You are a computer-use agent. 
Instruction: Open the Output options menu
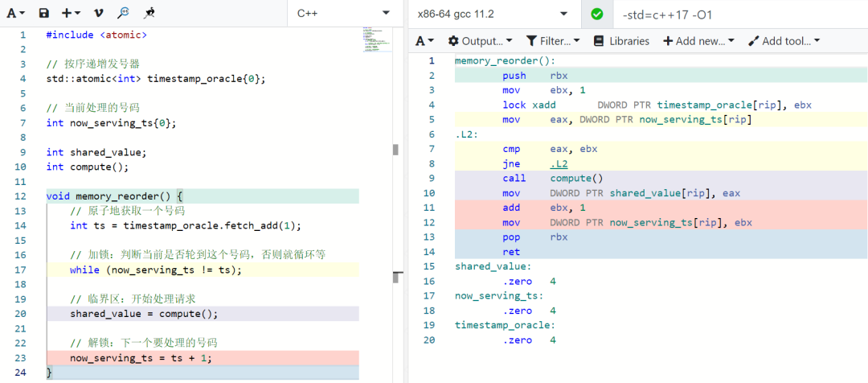(480, 41)
